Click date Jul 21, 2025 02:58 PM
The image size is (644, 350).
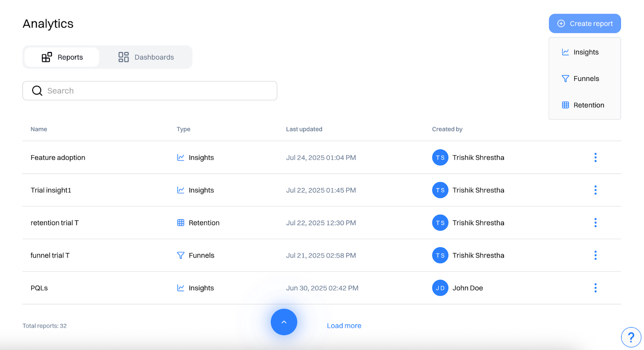point(321,255)
